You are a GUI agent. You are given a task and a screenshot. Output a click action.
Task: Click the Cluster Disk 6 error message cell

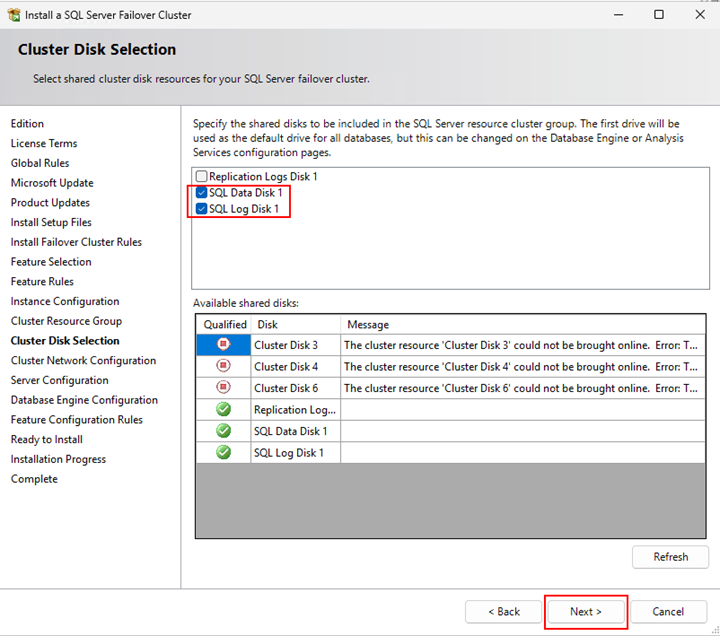point(523,388)
